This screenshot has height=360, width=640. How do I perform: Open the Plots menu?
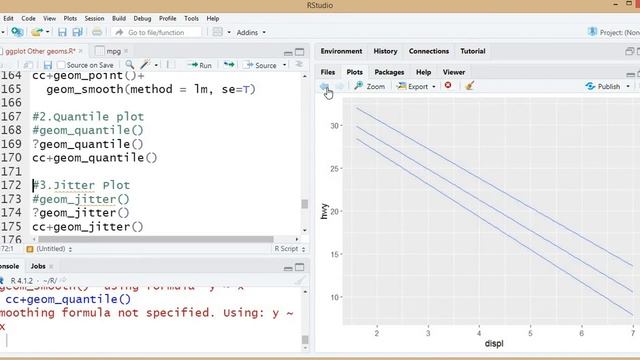pos(70,18)
